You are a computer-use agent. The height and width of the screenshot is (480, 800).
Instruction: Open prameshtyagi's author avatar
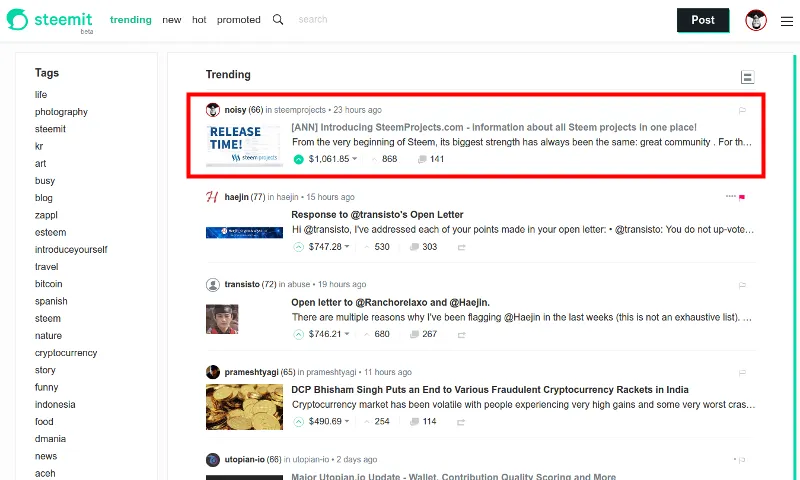(213, 372)
